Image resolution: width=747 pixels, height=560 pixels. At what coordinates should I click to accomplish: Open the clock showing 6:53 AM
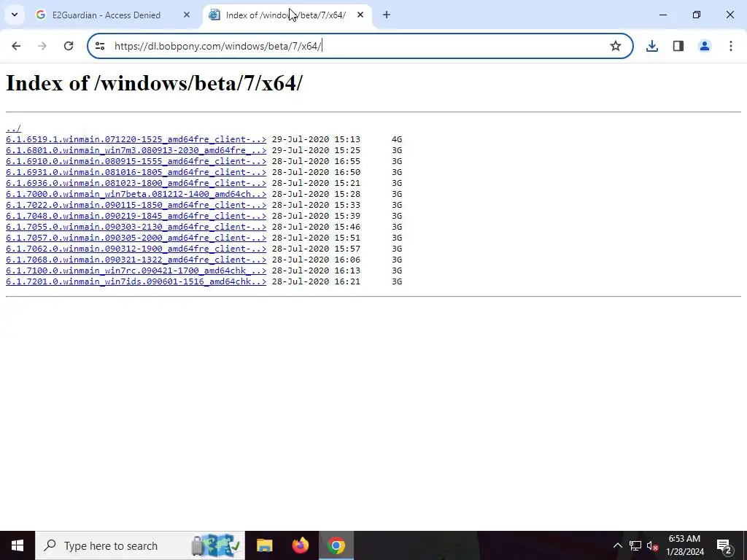pyautogui.click(x=684, y=545)
